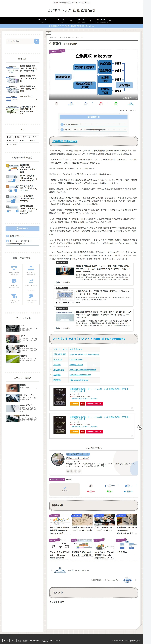The width and height of the screenshot is (151, 644).
Task: Share on LinkedIn in bottom share section
Action: [x=128, y=491]
